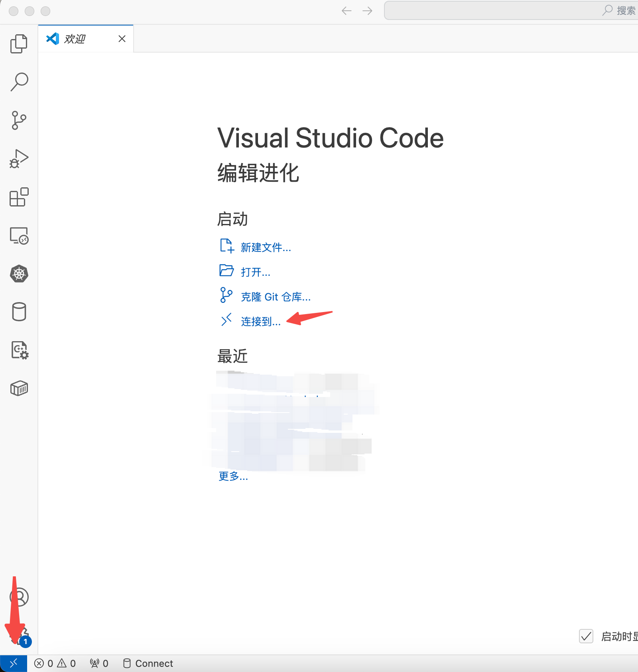The height and width of the screenshot is (672, 638).
Task: Open 新建文件 to create a file
Action: tap(265, 248)
